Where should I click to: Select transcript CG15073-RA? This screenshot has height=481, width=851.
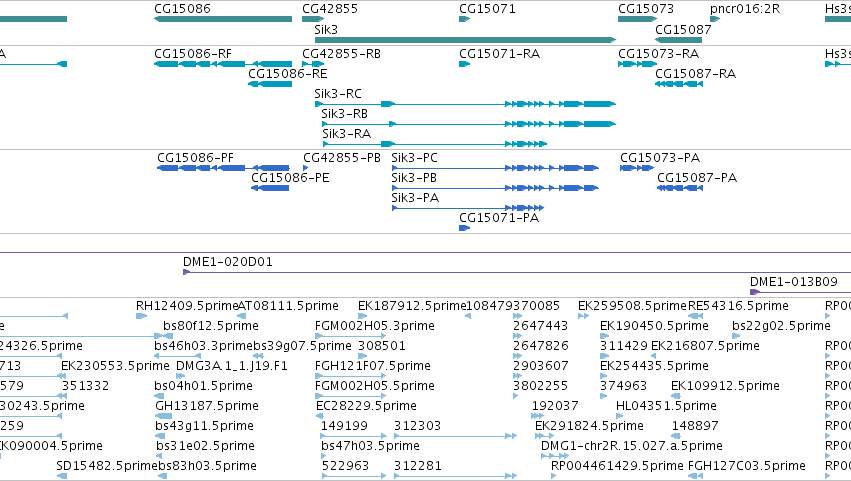658,54
